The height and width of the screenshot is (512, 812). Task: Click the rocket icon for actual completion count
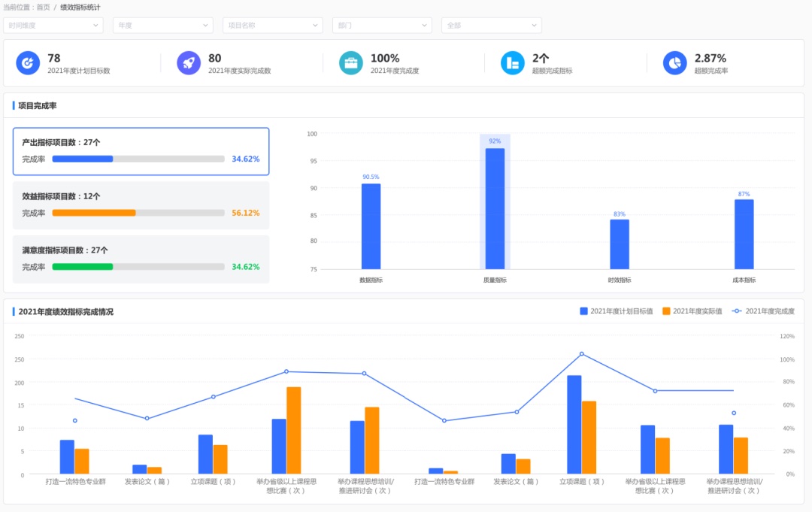[189, 63]
